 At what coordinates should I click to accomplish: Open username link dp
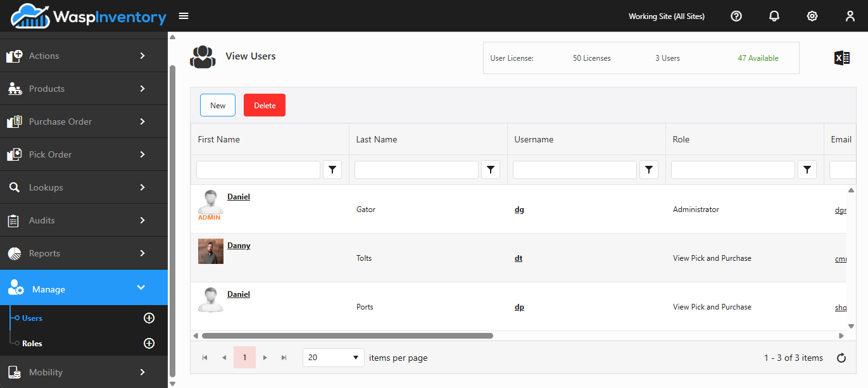(x=519, y=307)
